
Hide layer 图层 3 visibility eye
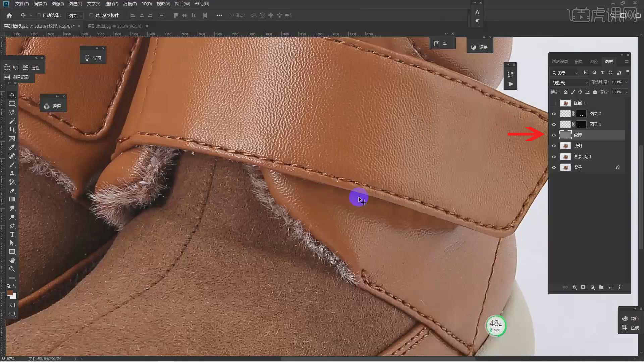554,124
